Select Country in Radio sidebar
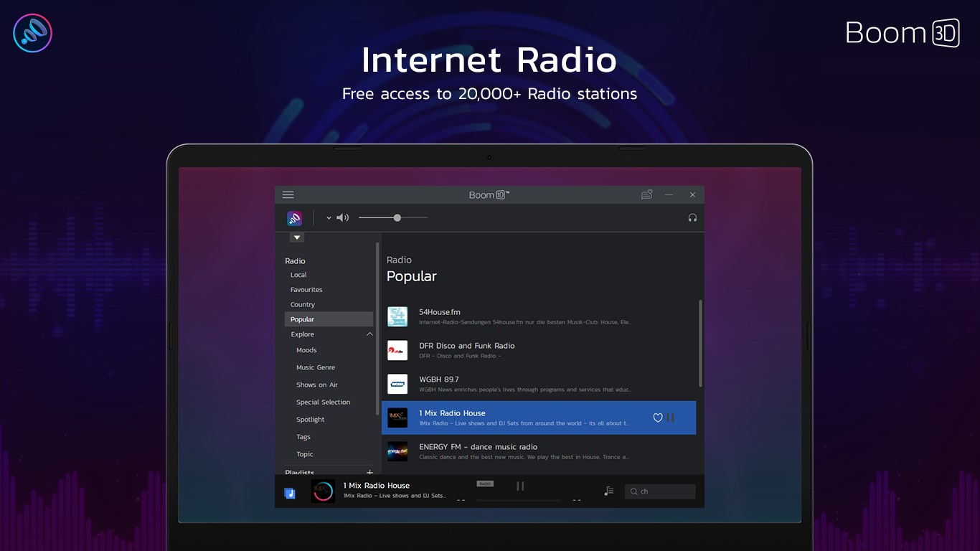 (303, 305)
